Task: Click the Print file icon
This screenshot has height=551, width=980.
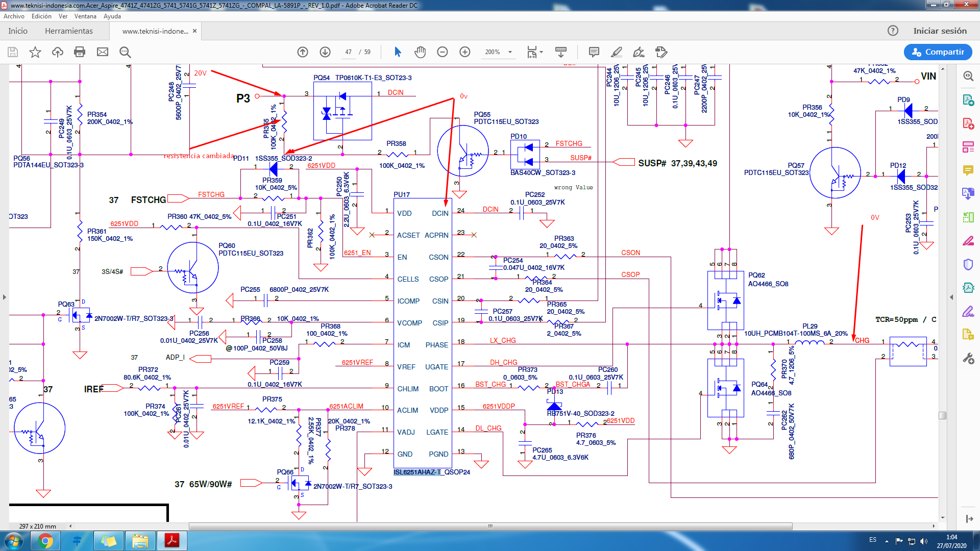Action: 80,52
